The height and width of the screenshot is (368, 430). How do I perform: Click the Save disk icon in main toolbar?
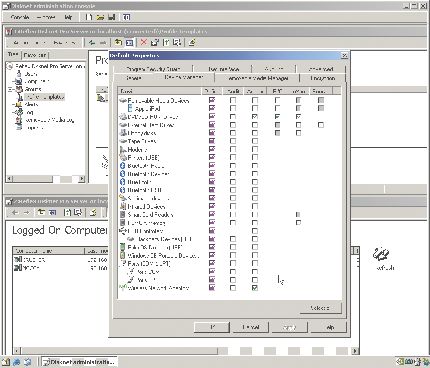point(111,17)
